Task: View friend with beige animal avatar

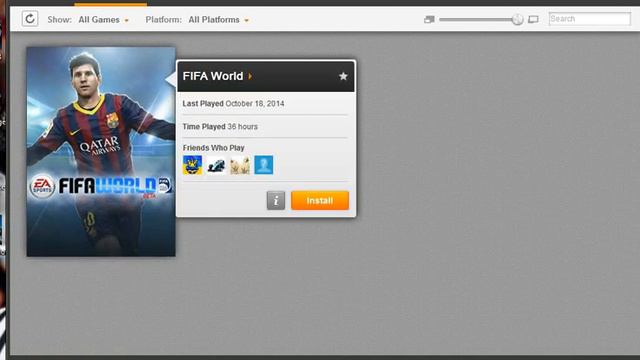Action: 240,165
